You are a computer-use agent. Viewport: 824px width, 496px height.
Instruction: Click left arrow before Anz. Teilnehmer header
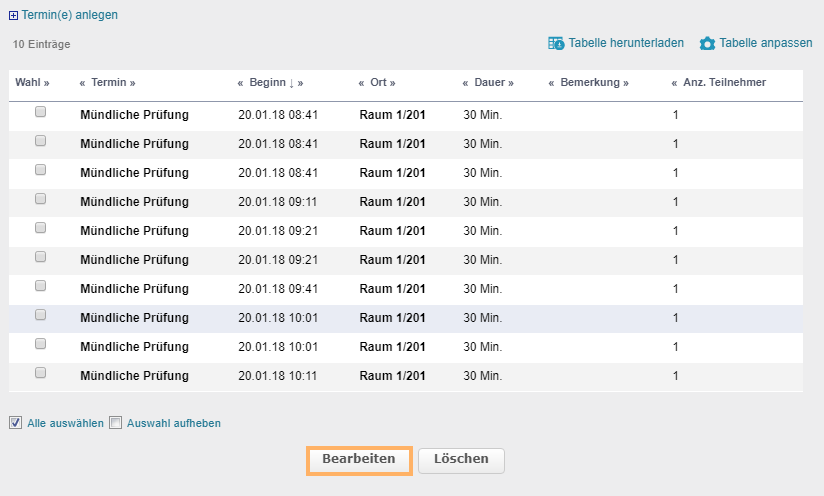674,83
